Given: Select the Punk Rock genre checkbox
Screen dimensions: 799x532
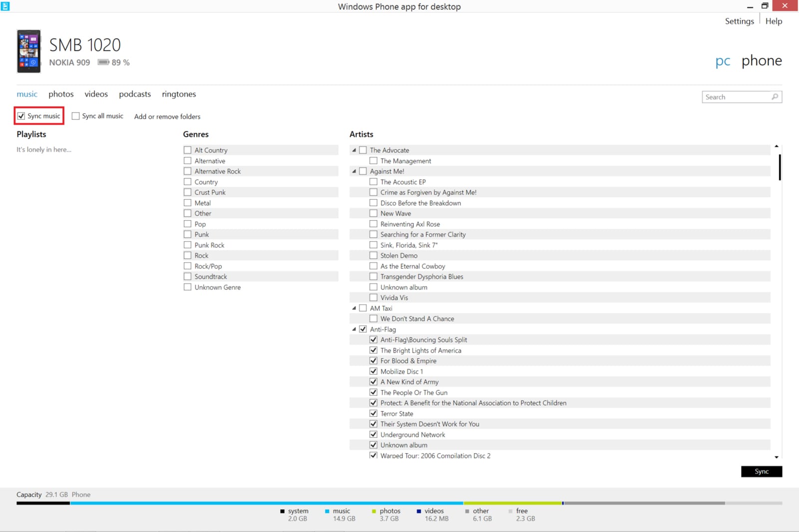Looking at the screenshot, I should (187, 245).
